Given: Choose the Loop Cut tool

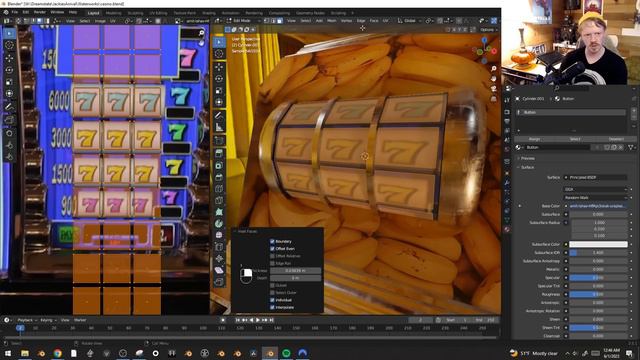Looking at the screenshot, I should click(x=219, y=189).
